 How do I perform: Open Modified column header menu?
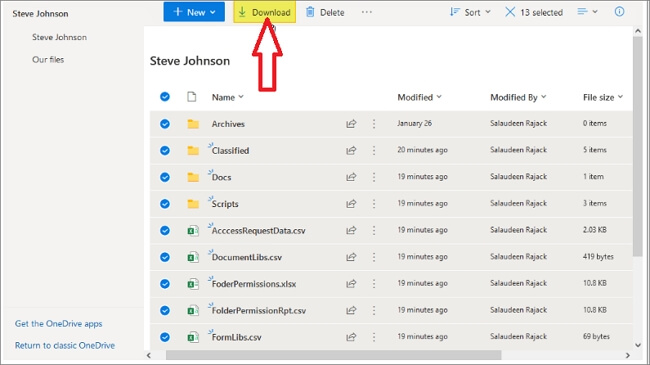coord(420,97)
